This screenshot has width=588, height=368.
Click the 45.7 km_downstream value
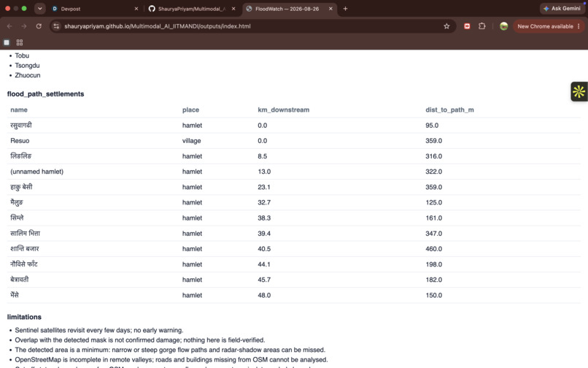(264, 280)
